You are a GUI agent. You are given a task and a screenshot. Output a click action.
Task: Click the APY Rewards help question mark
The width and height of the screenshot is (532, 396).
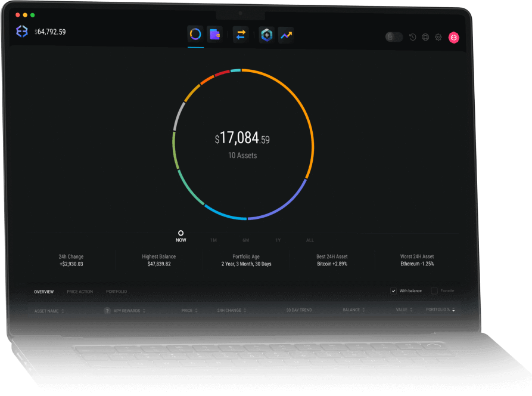pyautogui.click(x=108, y=310)
